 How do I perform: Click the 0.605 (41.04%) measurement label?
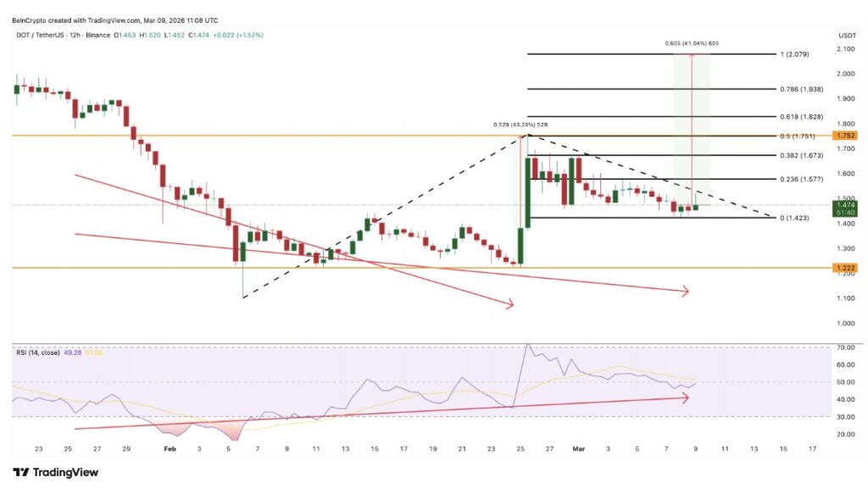(x=693, y=42)
